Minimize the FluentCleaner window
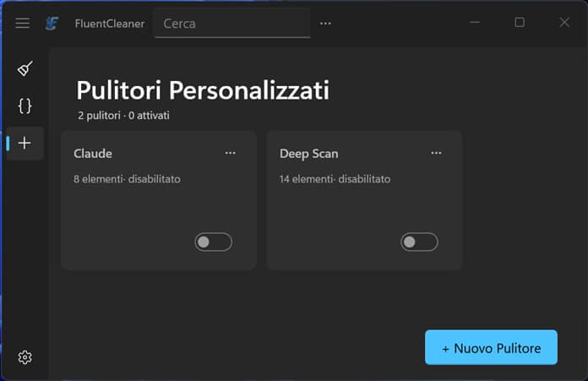 tap(475, 23)
